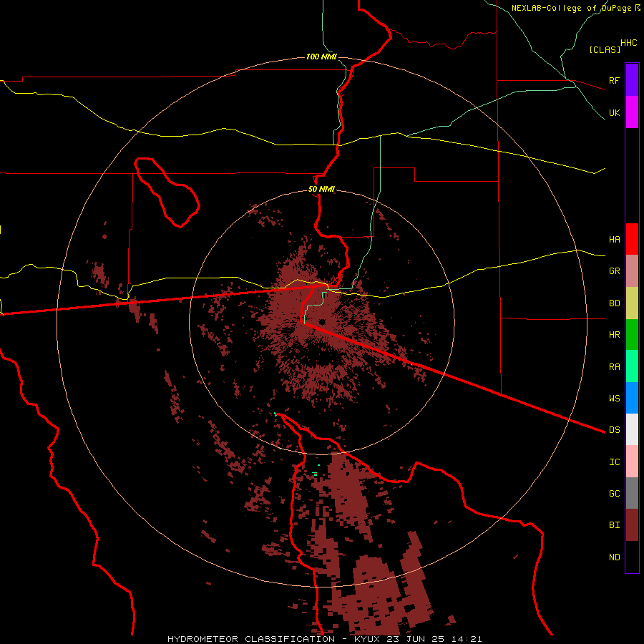This screenshot has height=644, width=644.
Task: Pick the WS blue legend swatch
Action: tap(632, 398)
